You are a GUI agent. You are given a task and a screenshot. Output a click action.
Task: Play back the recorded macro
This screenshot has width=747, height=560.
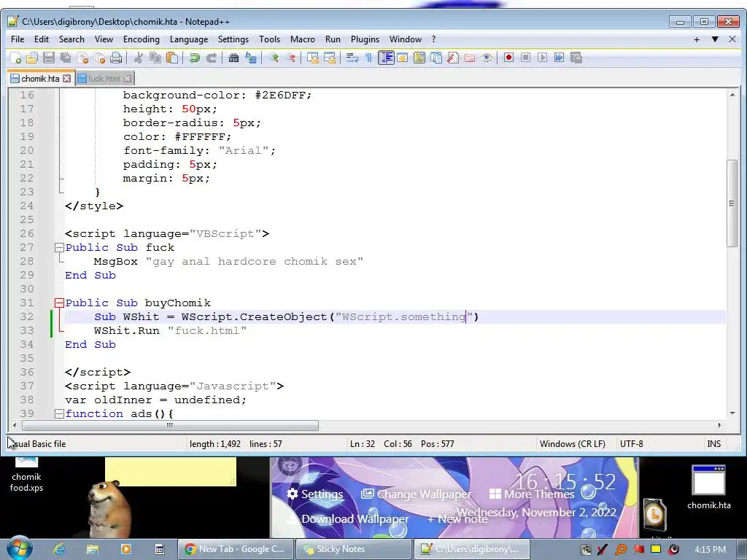542,58
